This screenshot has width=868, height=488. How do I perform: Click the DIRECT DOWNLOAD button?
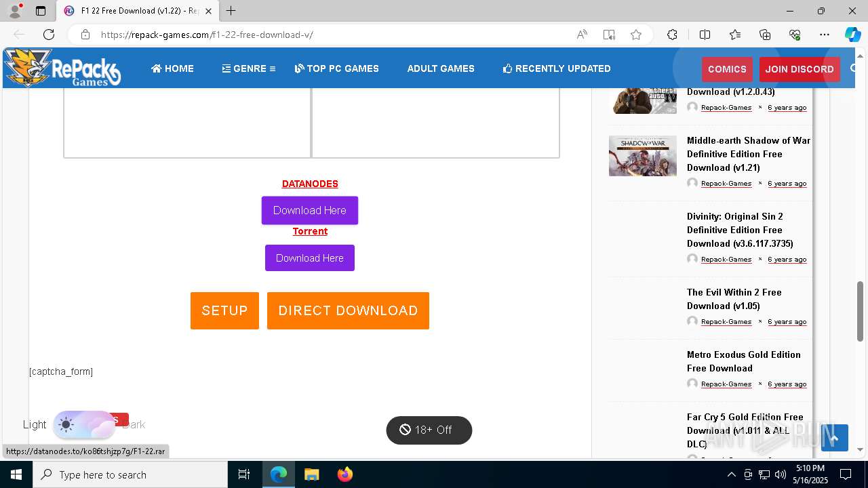(348, 310)
